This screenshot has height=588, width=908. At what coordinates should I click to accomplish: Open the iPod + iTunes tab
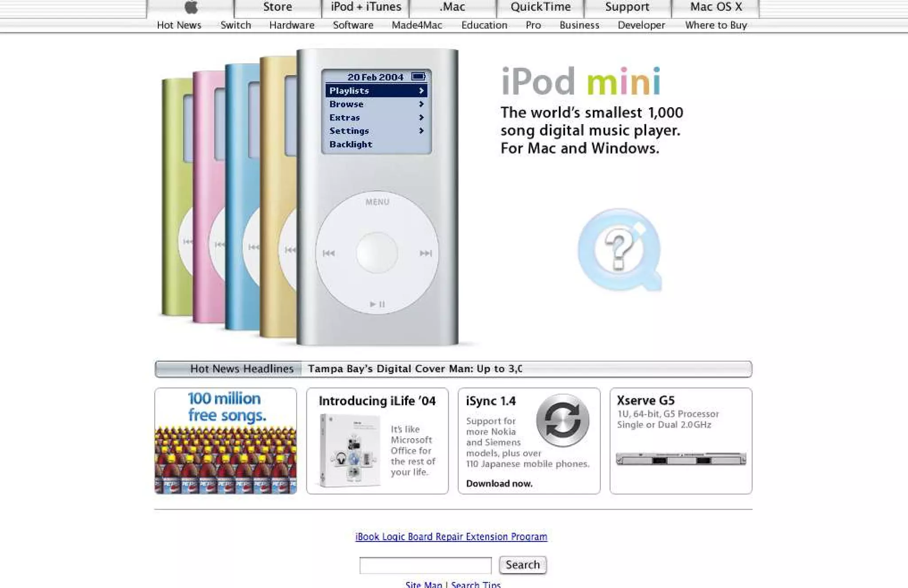tap(366, 8)
